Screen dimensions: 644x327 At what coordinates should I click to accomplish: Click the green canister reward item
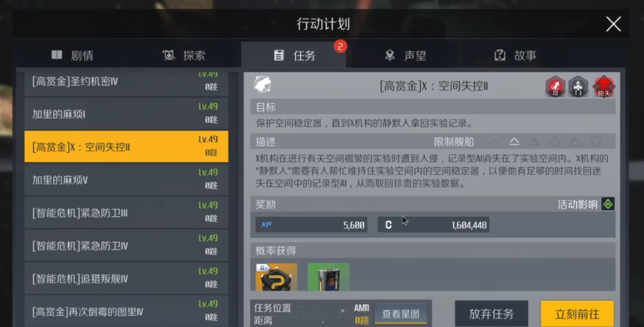pos(328,277)
